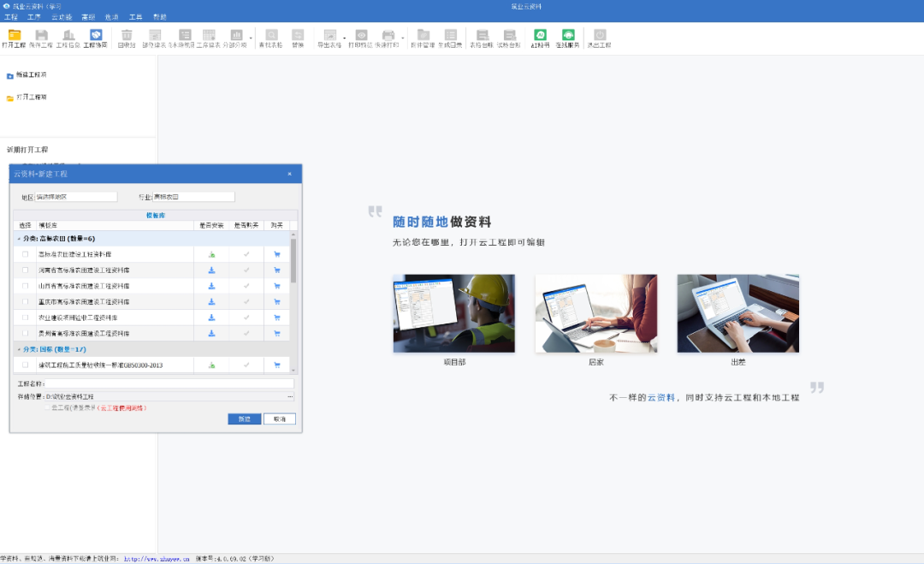Screen dimensions: 924x564
Task: Click scroll-down arrow of template list
Action: (293, 370)
